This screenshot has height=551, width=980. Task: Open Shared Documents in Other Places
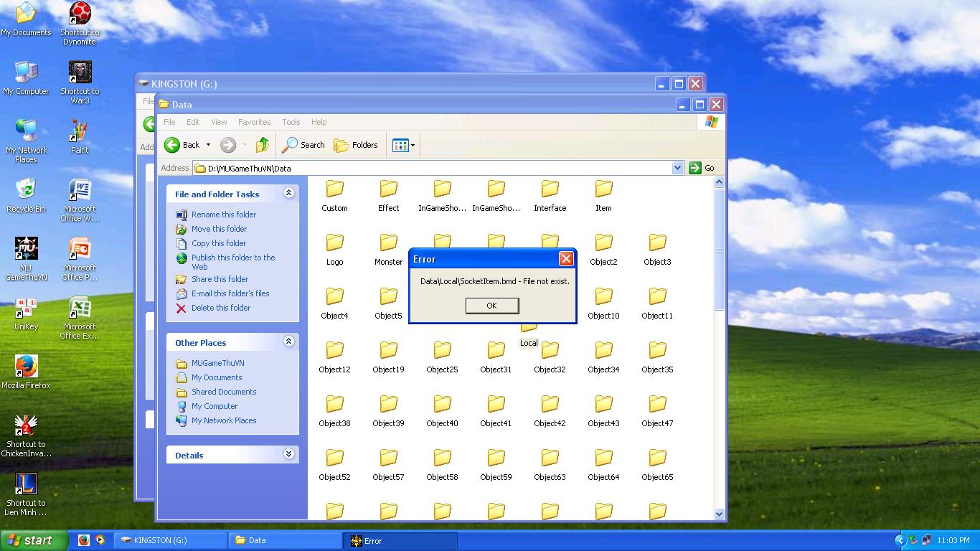click(224, 392)
